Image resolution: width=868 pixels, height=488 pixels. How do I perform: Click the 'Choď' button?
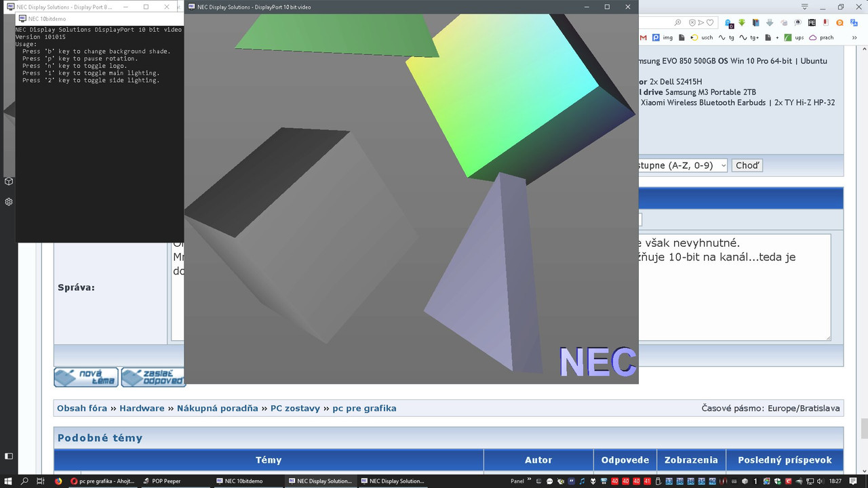(x=747, y=165)
